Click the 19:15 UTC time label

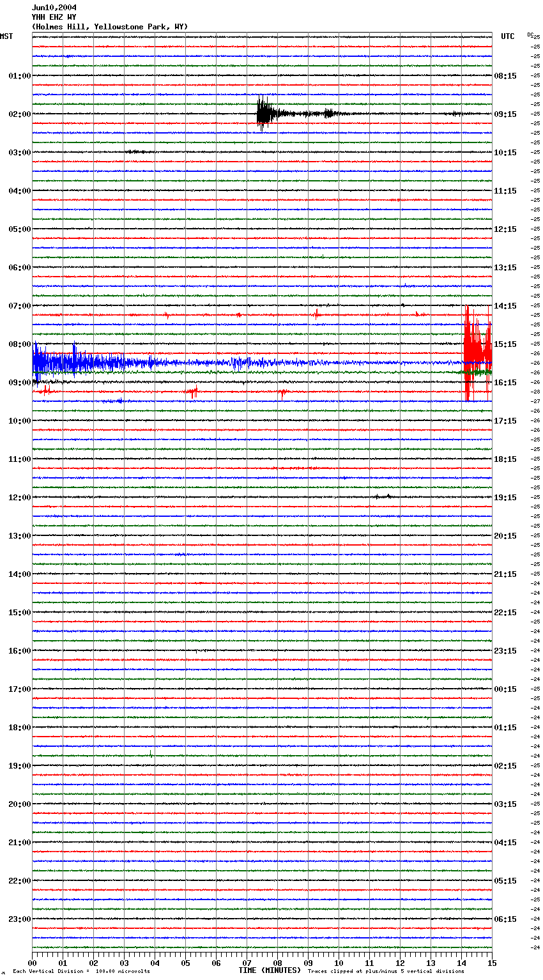coord(505,498)
